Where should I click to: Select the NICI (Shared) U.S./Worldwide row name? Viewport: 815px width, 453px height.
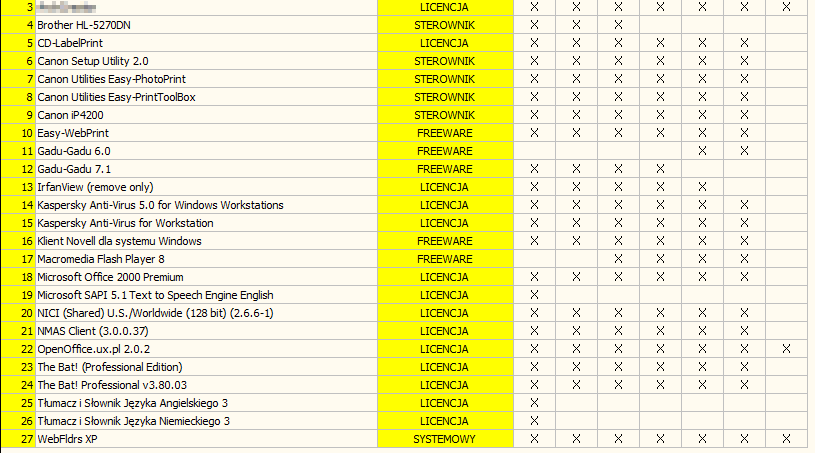pyautogui.click(x=206, y=313)
